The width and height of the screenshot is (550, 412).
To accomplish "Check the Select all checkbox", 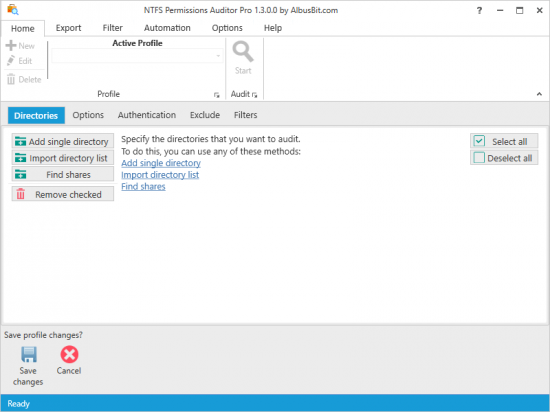I will click(479, 141).
